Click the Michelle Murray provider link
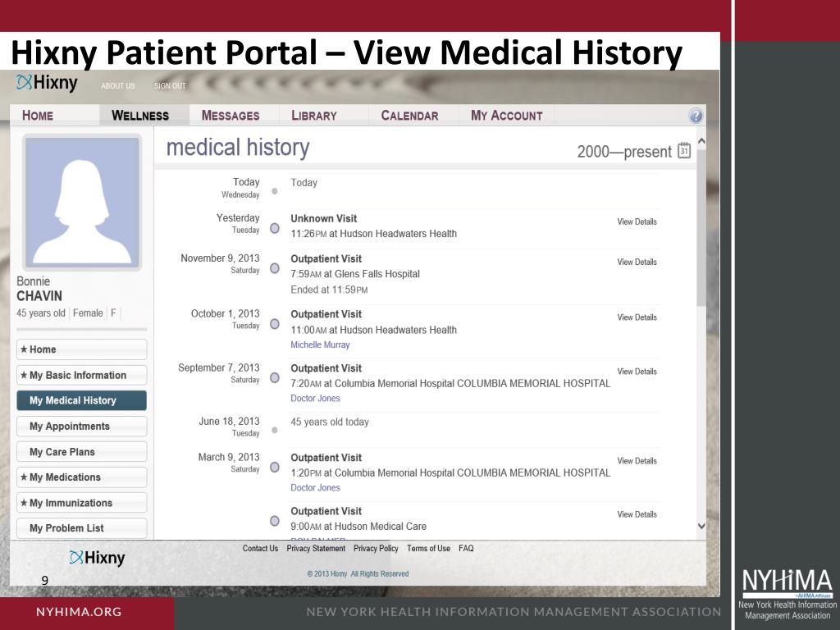 tap(320, 345)
